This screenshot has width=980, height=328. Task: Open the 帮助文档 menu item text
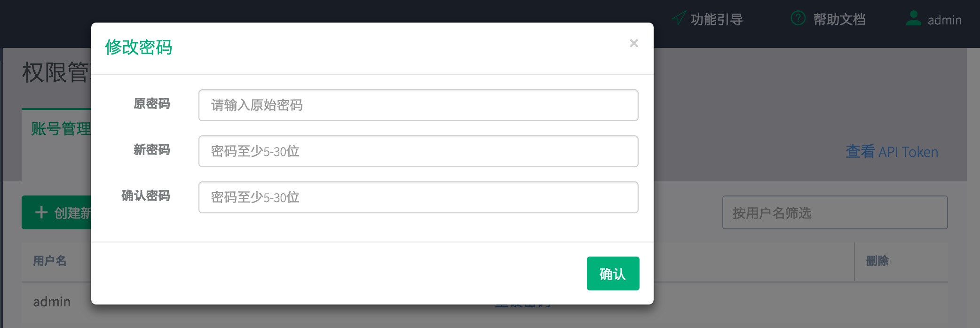click(x=839, y=19)
